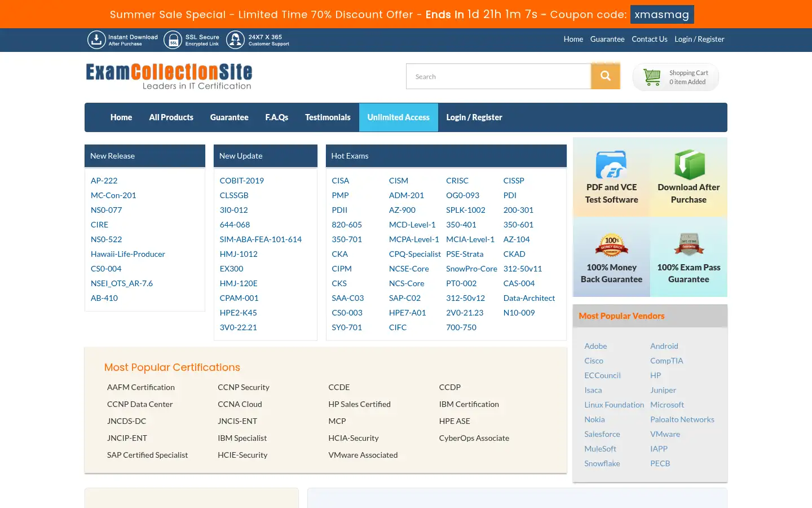Image resolution: width=812 pixels, height=508 pixels.
Task: Open COBIT-2019 under New Update
Action: coord(242,181)
